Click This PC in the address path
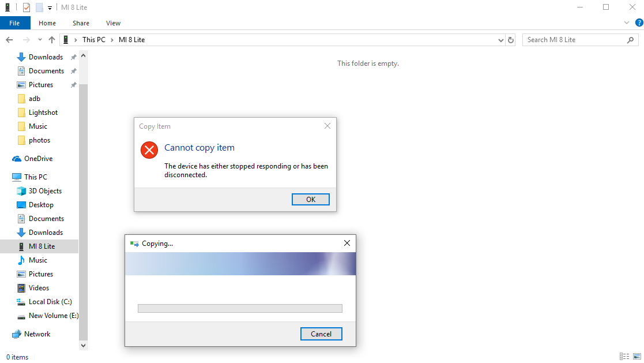 point(93,40)
